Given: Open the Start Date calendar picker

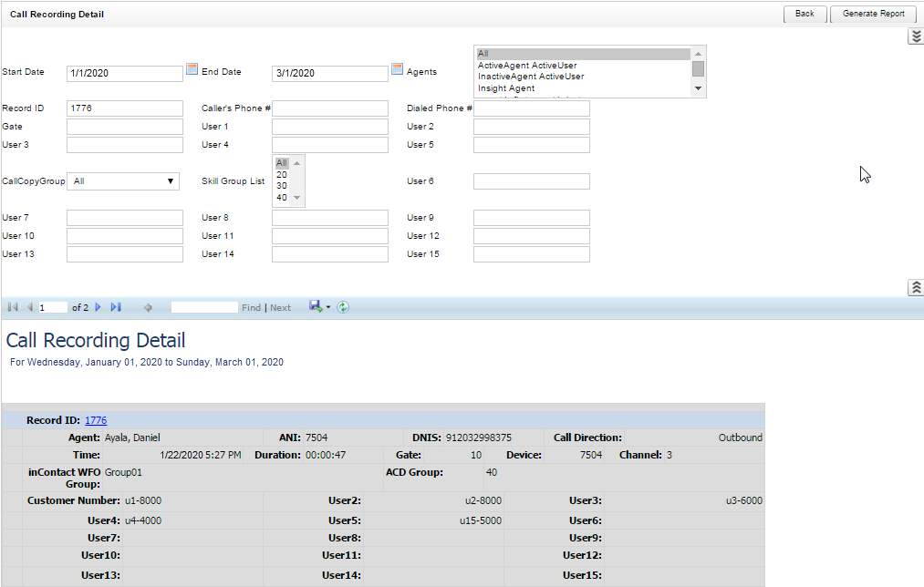Looking at the screenshot, I should point(192,68).
